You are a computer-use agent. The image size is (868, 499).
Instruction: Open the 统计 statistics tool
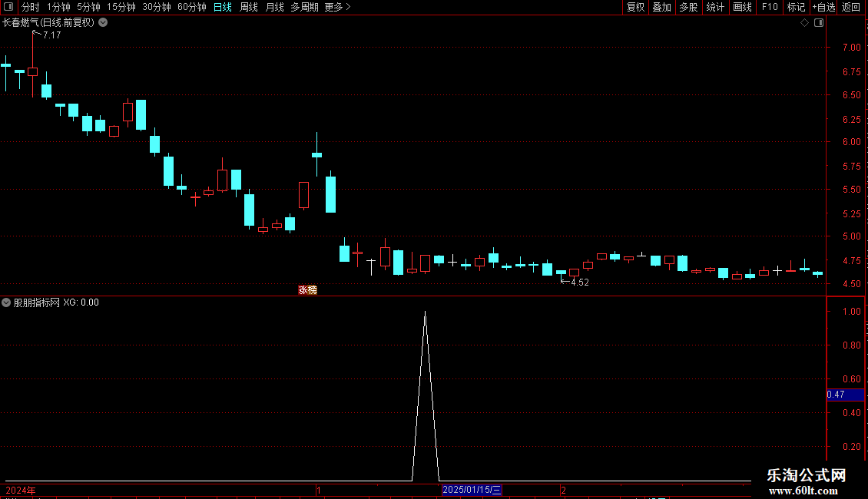pyautogui.click(x=715, y=7)
